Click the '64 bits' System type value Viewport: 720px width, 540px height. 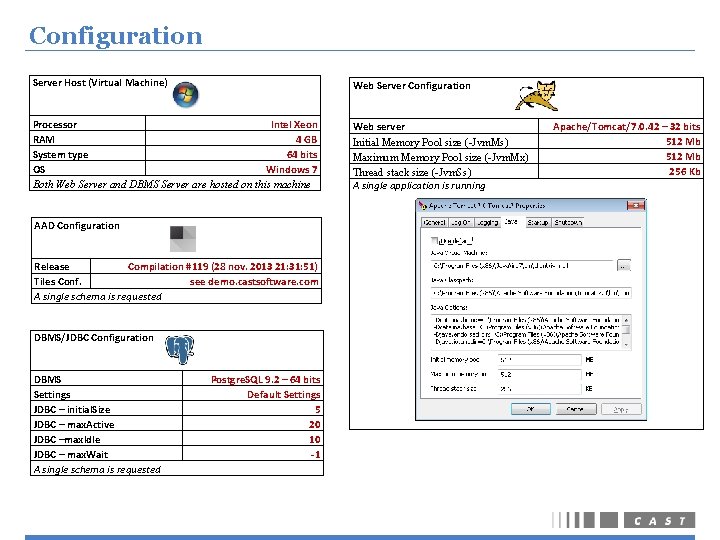coord(302,154)
